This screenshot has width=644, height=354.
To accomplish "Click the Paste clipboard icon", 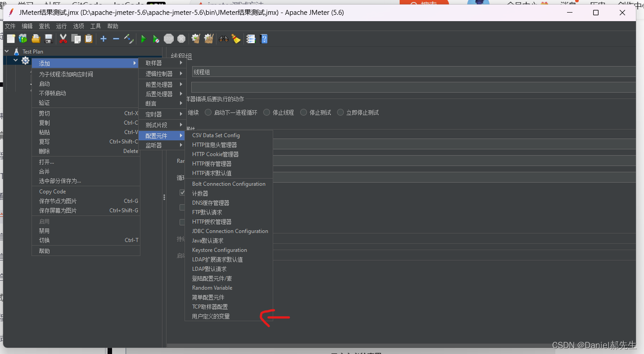I will (x=89, y=39).
